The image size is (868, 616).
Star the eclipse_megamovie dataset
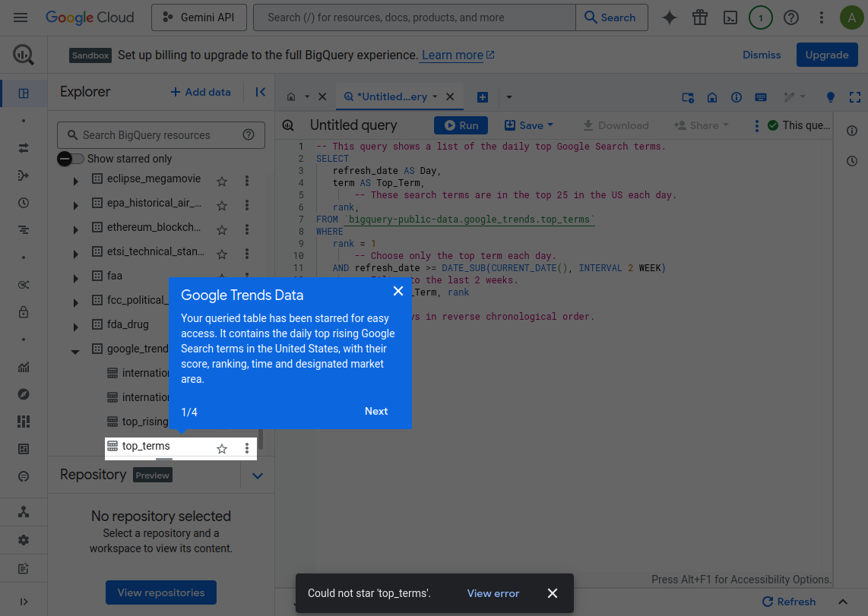click(222, 182)
